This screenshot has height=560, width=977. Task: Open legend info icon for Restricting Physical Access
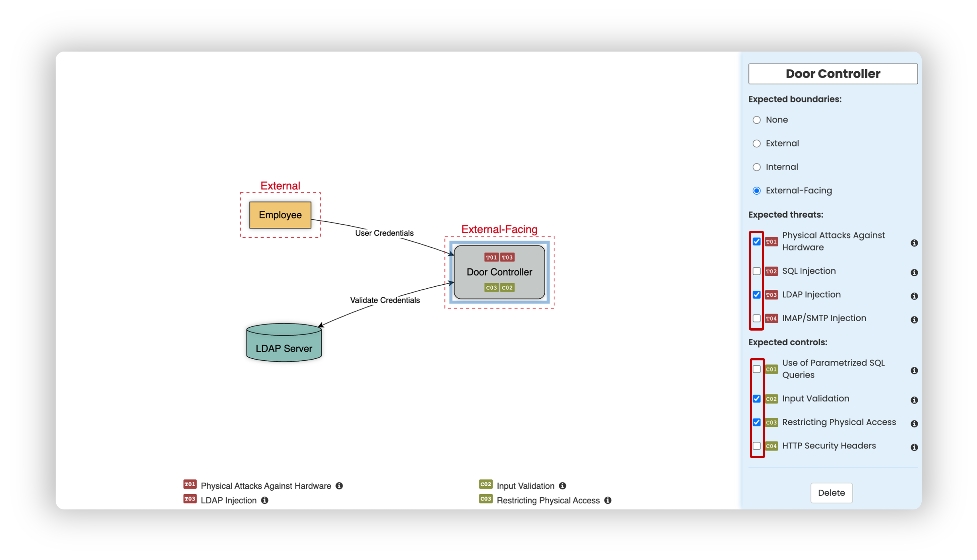click(608, 500)
